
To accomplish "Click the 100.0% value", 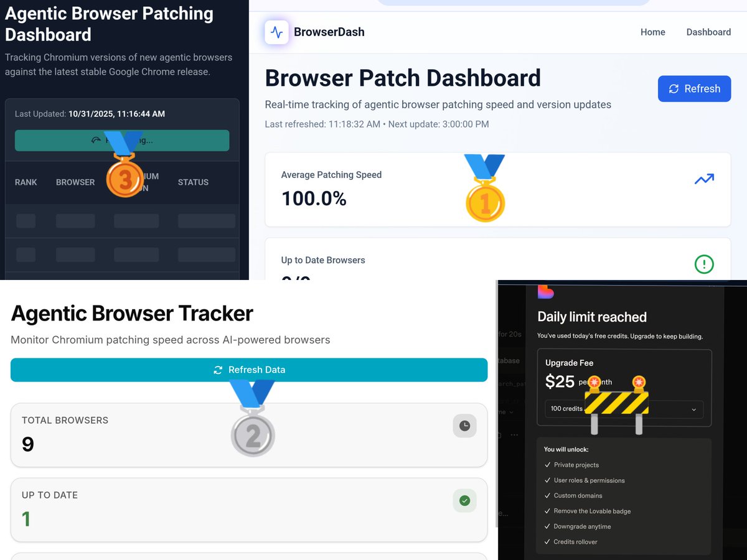I will (x=314, y=198).
